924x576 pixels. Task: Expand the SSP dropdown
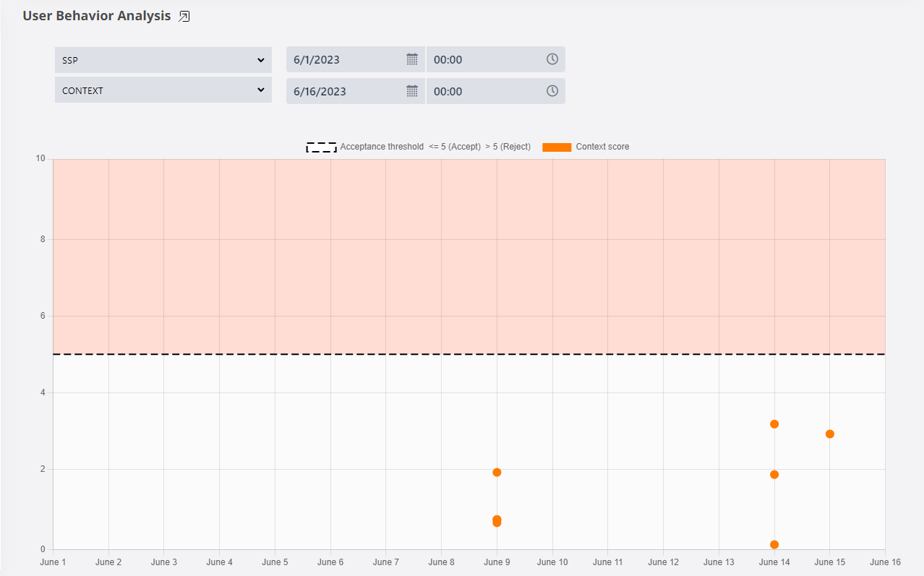click(163, 60)
